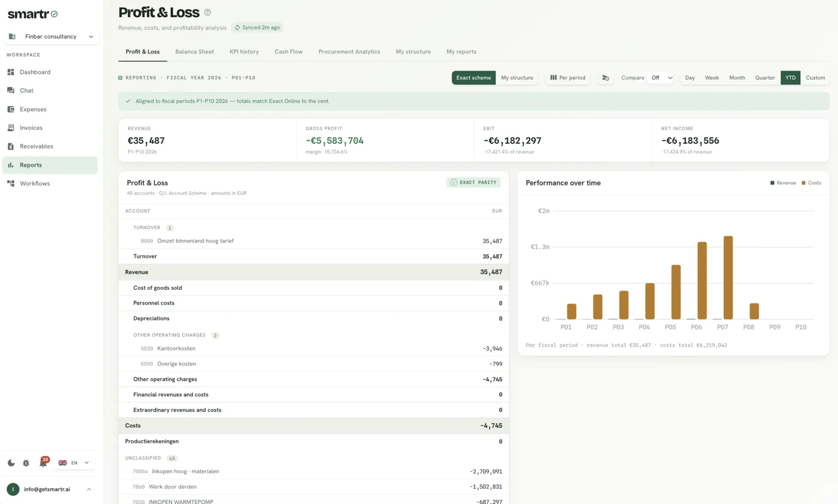
Task: Click the Month range button
Action: 737,77
